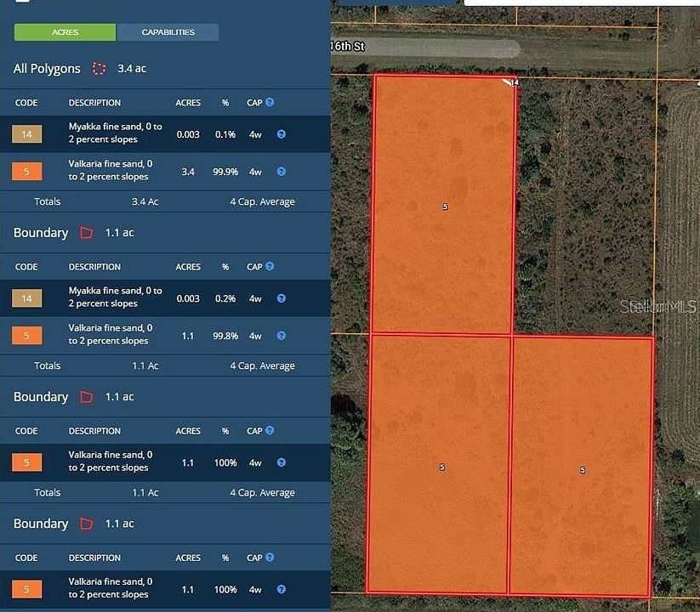This screenshot has width=700, height=612.
Task: Click Valkaria description in second Boundary table
Action: (110, 462)
